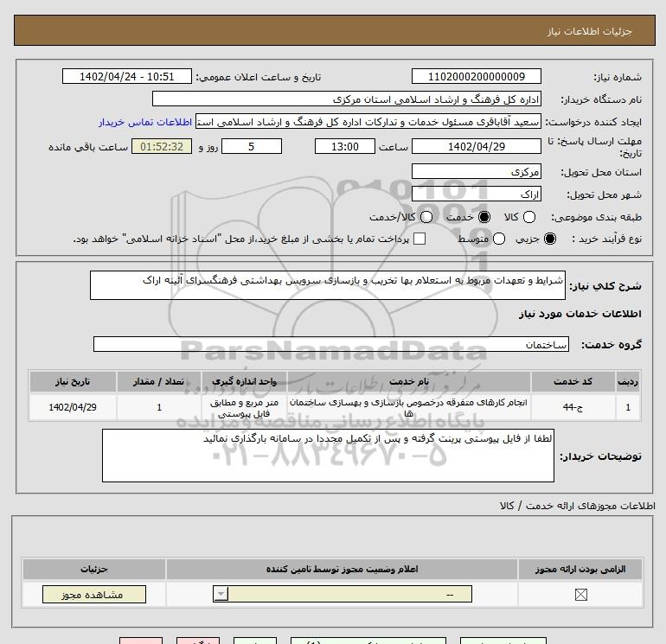The image size is (666, 644).
Task: Click the announcement date field 1402/04/24 - 10:51
Action: 126,76
